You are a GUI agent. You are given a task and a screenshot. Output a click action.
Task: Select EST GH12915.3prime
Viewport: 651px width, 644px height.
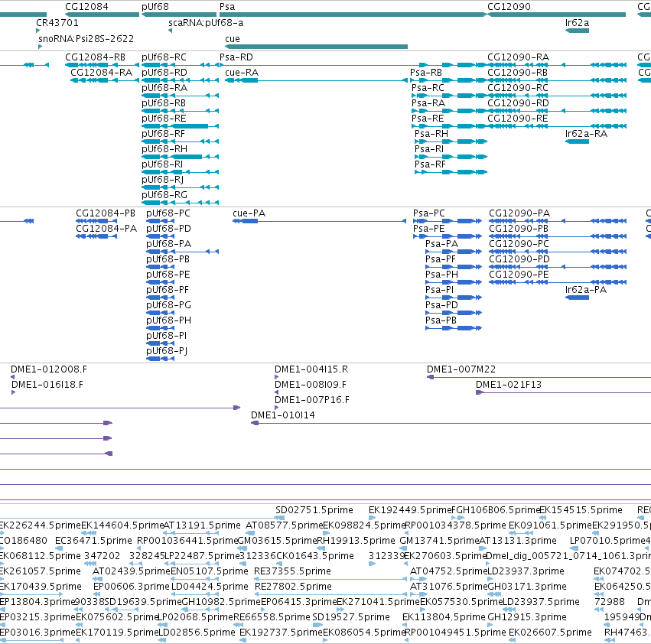527,617
